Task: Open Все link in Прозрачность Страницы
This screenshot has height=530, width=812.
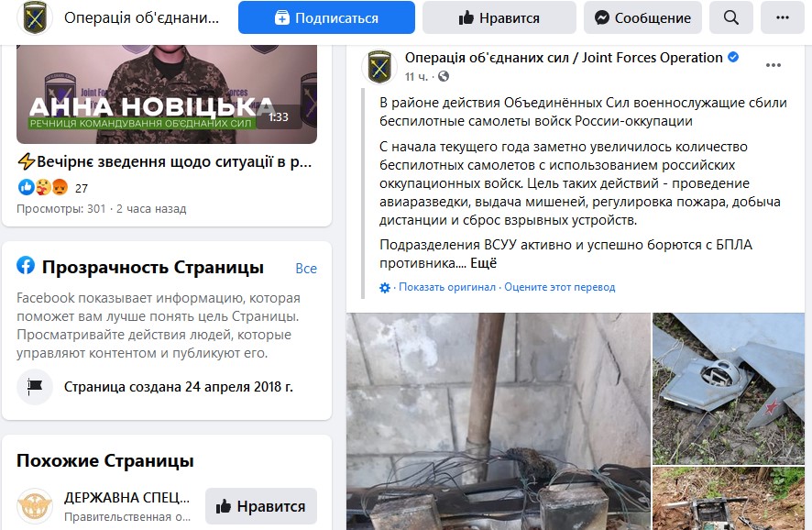Action: pos(306,269)
